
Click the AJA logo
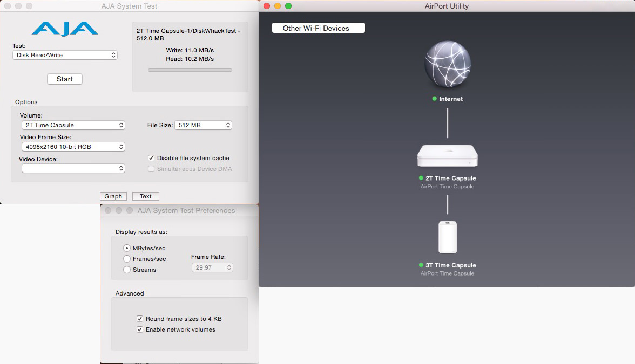[65, 29]
